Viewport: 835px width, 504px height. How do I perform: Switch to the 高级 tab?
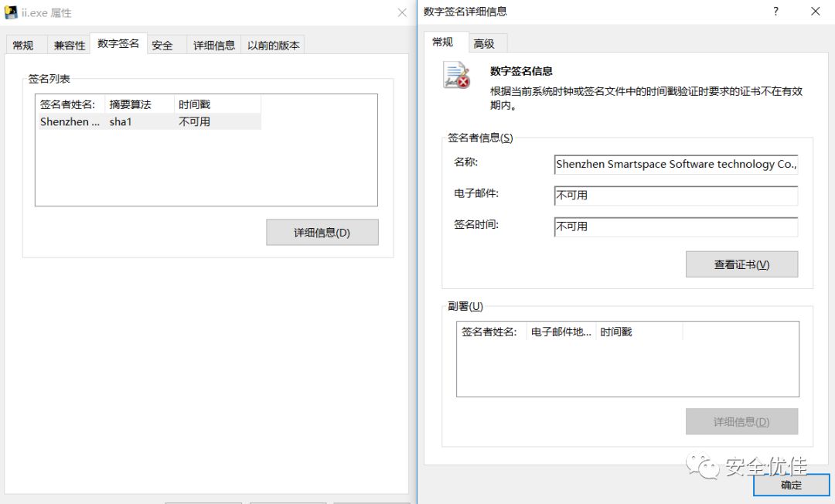tap(484, 43)
